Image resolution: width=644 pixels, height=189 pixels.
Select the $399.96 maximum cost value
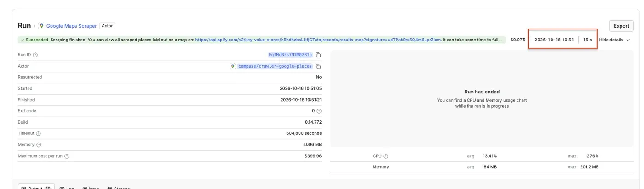pyautogui.click(x=313, y=156)
